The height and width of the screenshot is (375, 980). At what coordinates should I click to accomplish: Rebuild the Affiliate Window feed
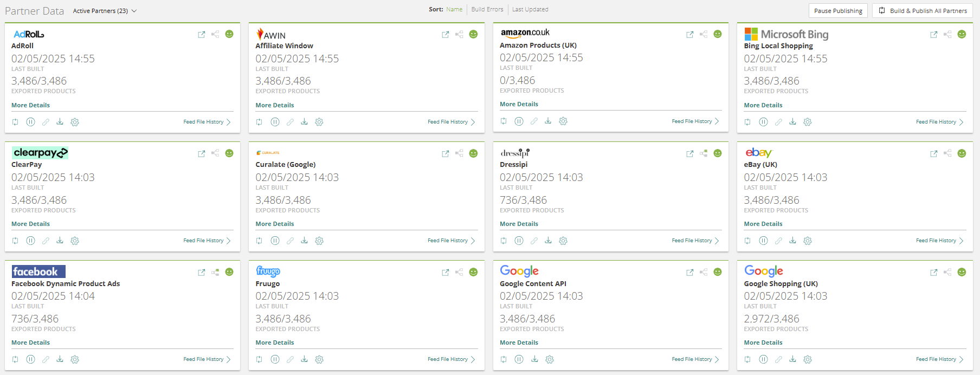(259, 122)
